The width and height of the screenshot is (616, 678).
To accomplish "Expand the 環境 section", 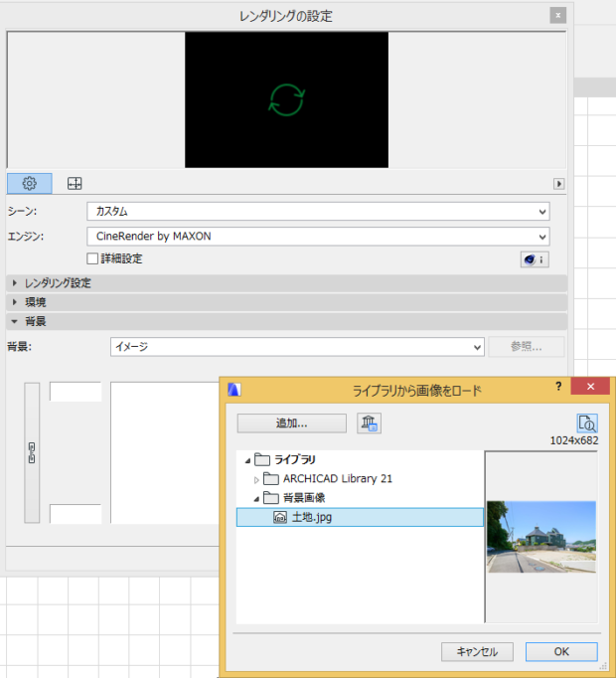I will (286, 302).
